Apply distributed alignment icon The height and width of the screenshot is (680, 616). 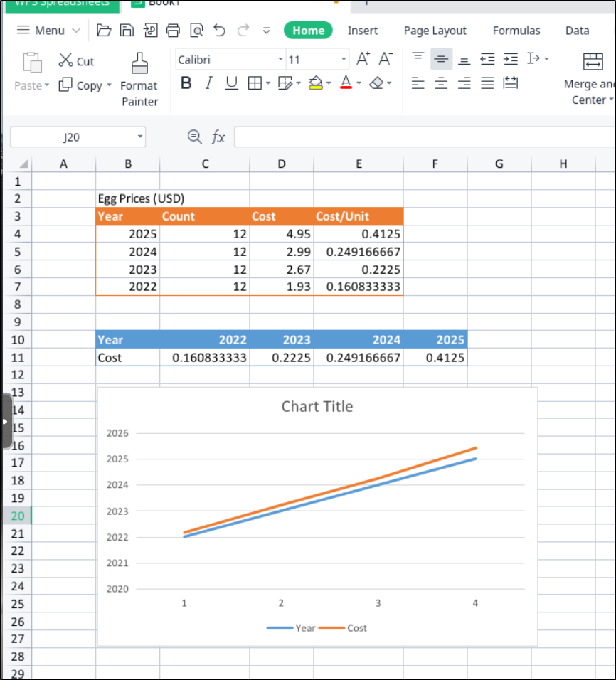click(511, 83)
